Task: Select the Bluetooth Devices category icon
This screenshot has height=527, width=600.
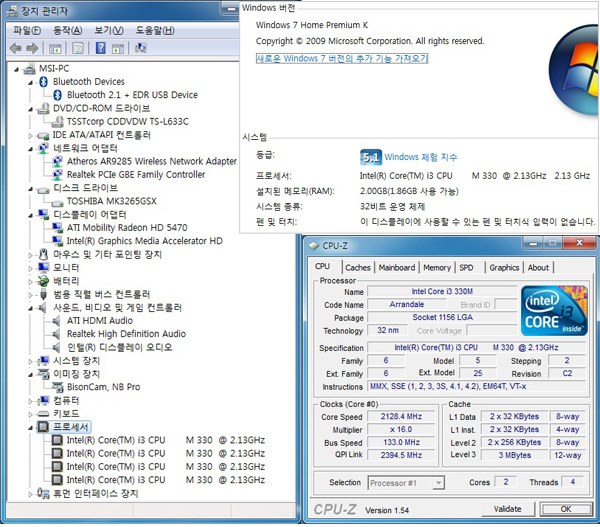Action: 43,82
